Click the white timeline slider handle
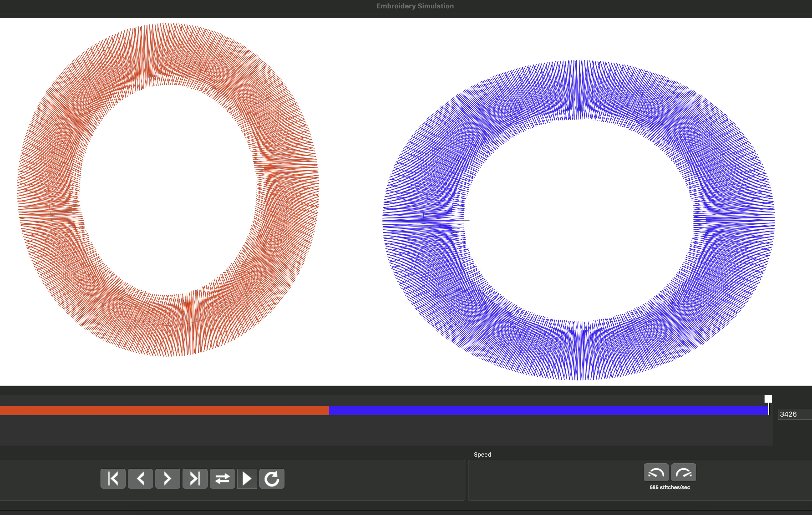The height and width of the screenshot is (515, 812). pyautogui.click(x=768, y=399)
